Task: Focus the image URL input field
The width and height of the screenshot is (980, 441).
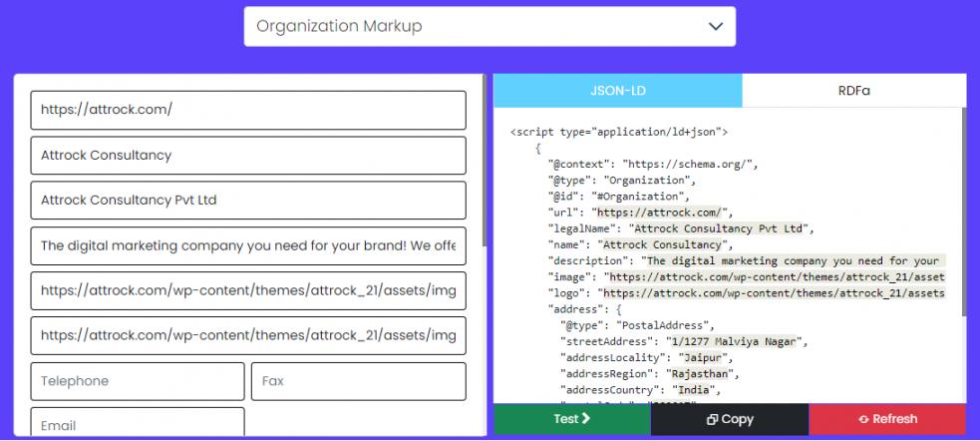Action: [x=248, y=291]
